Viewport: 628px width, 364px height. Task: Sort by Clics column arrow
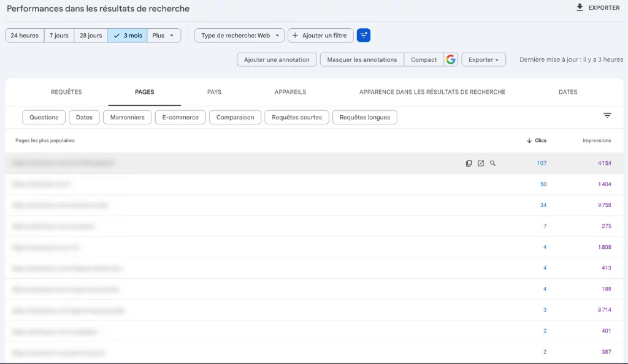point(529,141)
